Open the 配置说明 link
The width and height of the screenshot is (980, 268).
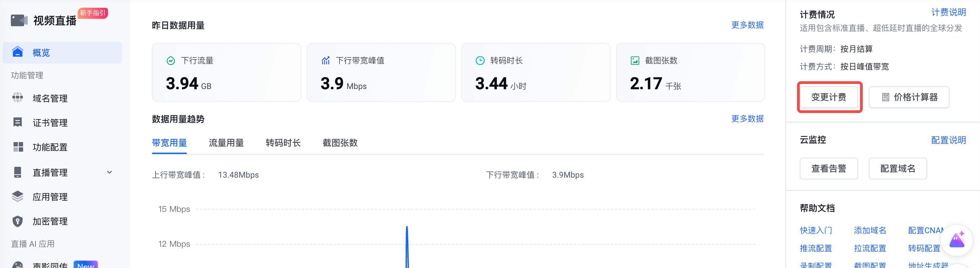click(x=948, y=140)
